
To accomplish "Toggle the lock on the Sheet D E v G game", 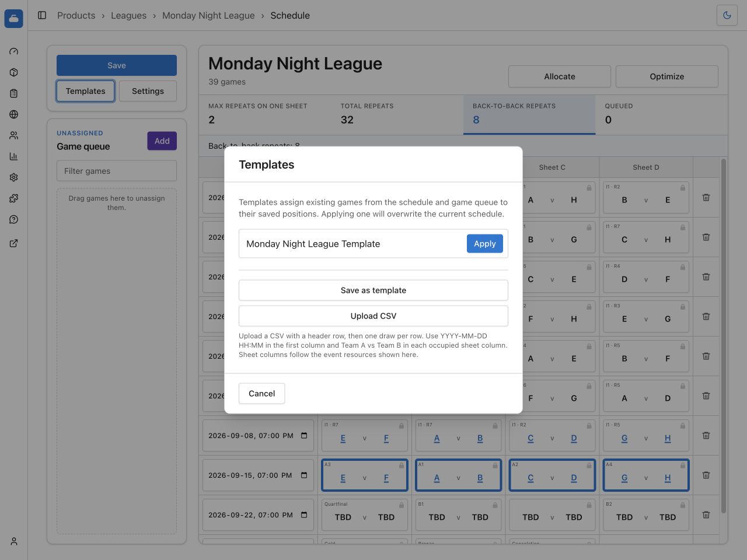I will coord(683,307).
